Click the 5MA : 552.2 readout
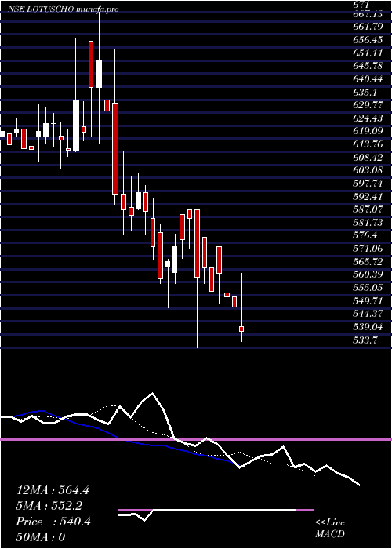392x549 pixels. click(x=49, y=506)
